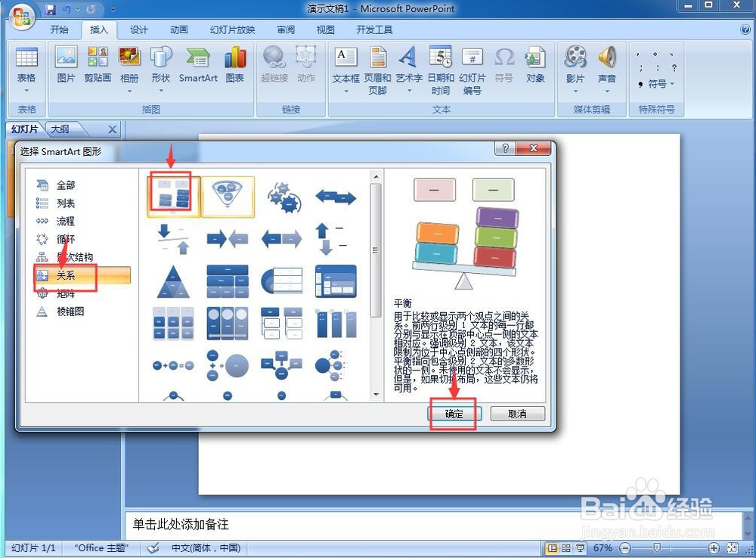Screen dimensions: 756x558
Task: Insert a chart from the ribbon
Action: pos(235,65)
